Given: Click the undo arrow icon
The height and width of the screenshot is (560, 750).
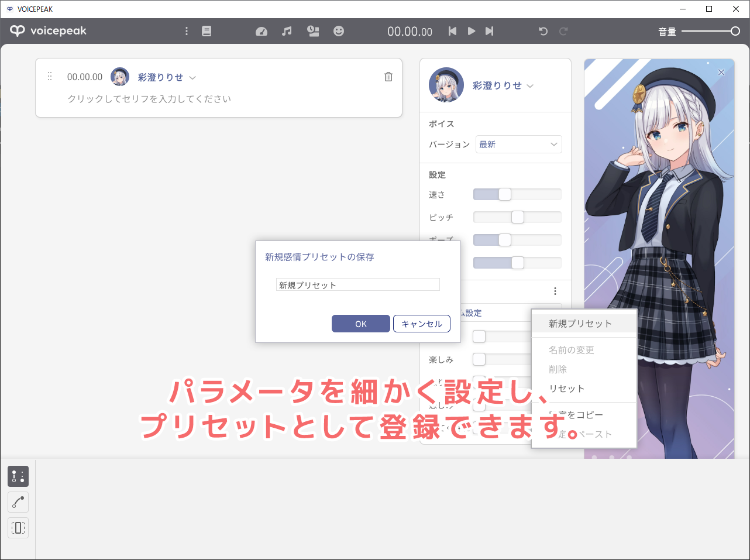Looking at the screenshot, I should click(543, 31).
